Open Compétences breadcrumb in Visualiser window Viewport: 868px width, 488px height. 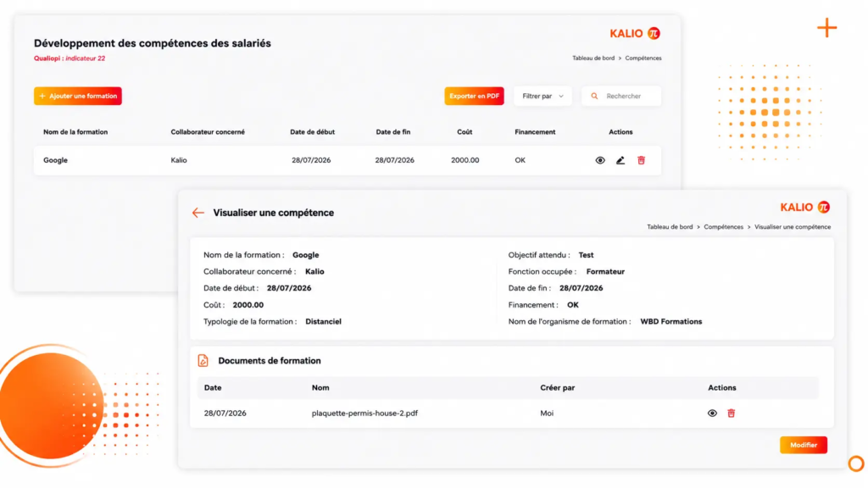[724, 227]
